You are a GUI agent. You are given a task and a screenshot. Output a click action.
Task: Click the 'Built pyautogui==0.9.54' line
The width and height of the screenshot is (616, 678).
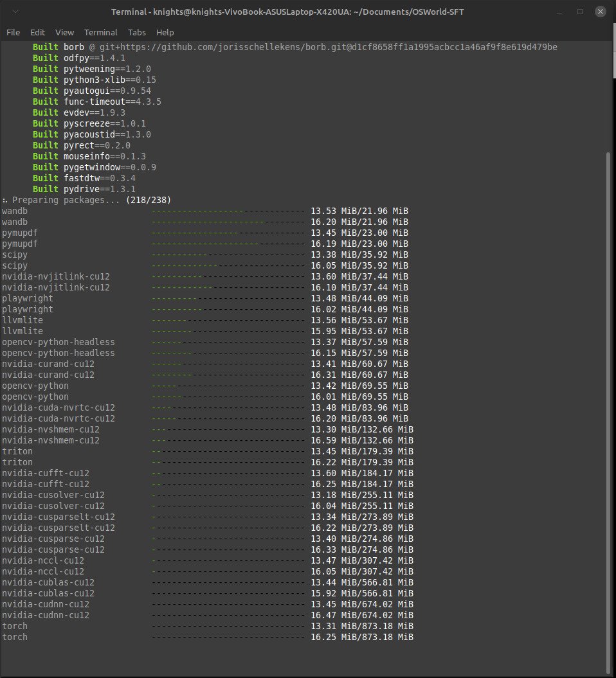(92, 91)
